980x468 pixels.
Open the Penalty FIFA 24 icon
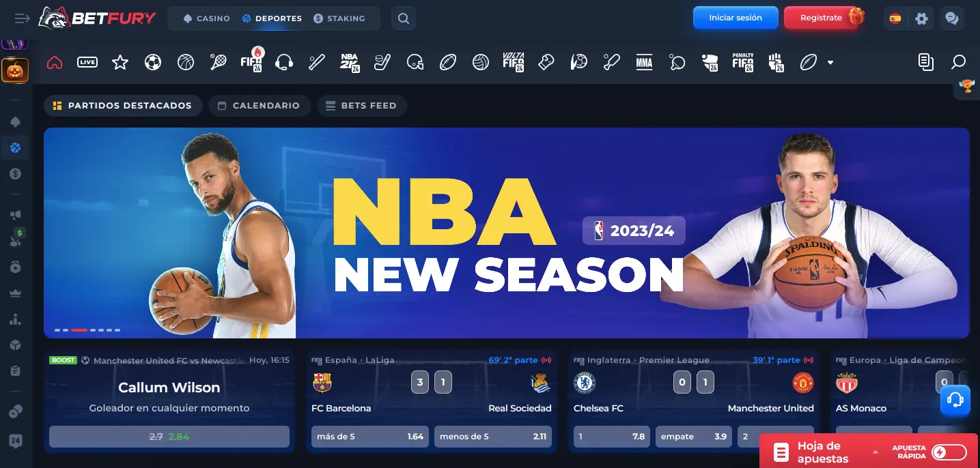(743, 63)
